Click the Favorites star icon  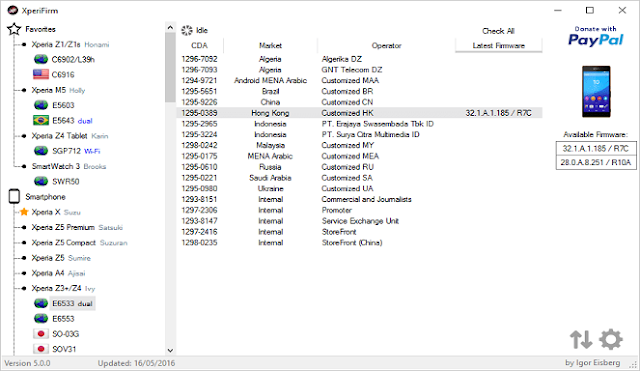[x=14, y=29]
